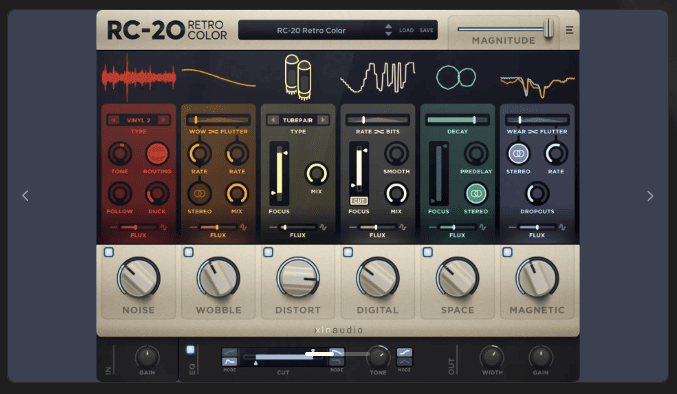Click the Distort Focus frequency range bar
677x394 pixels.
click(x=279, y=173)
